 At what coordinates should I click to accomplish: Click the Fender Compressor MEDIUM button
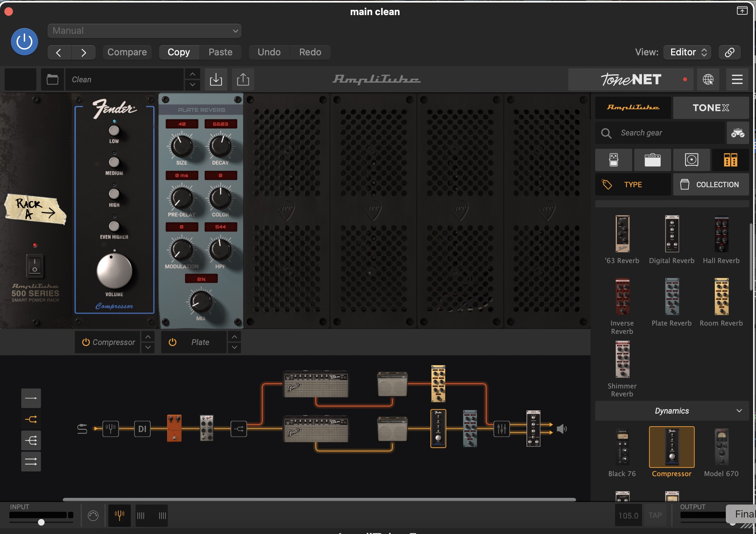click(x=114, y=162)
